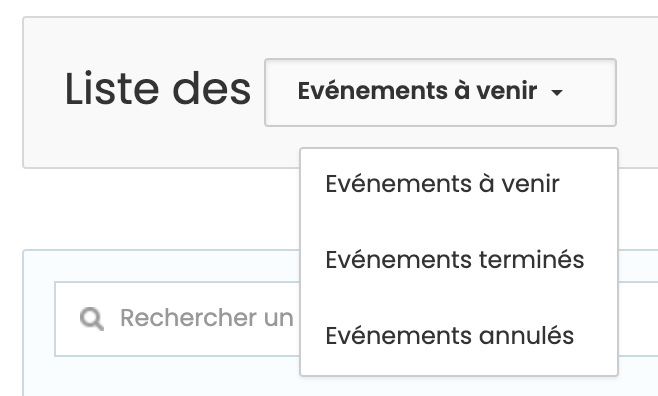This screenshot has height=396, width=658.
Task: Open the Evénements à venir dropdown button
Action: pyautogui.click(x=440, y=92)
